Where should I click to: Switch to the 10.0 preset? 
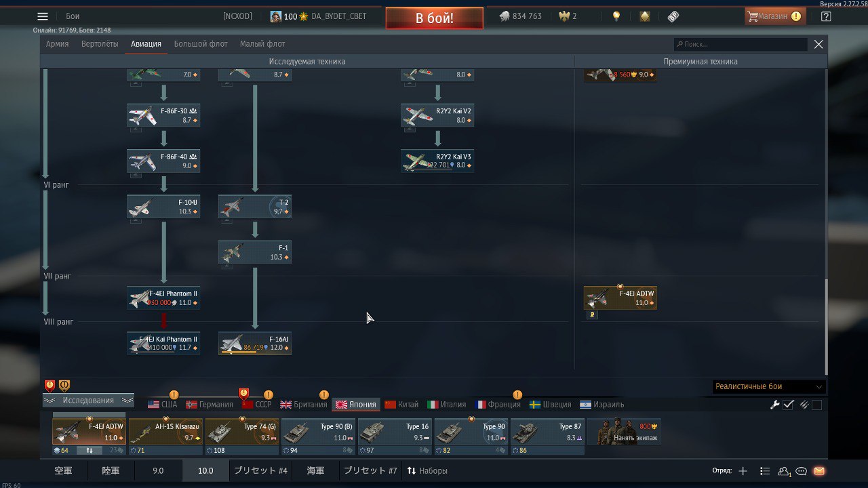point(205,471)
